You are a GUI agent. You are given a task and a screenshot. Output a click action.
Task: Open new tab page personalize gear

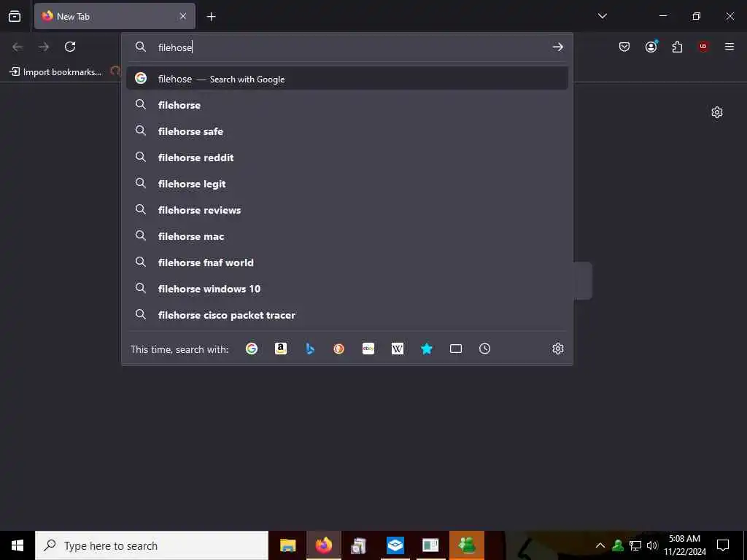click(717, 112)
